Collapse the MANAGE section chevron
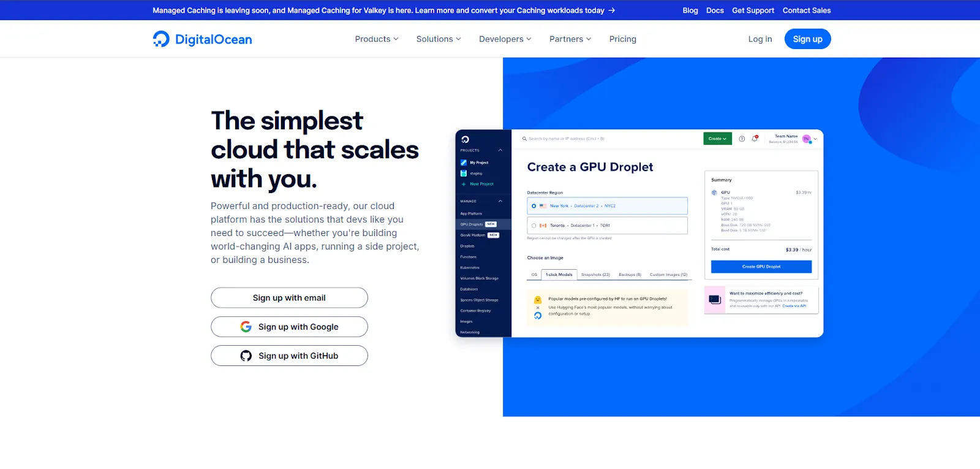Screen dimensions: 980x469 [x=500, y=201]
